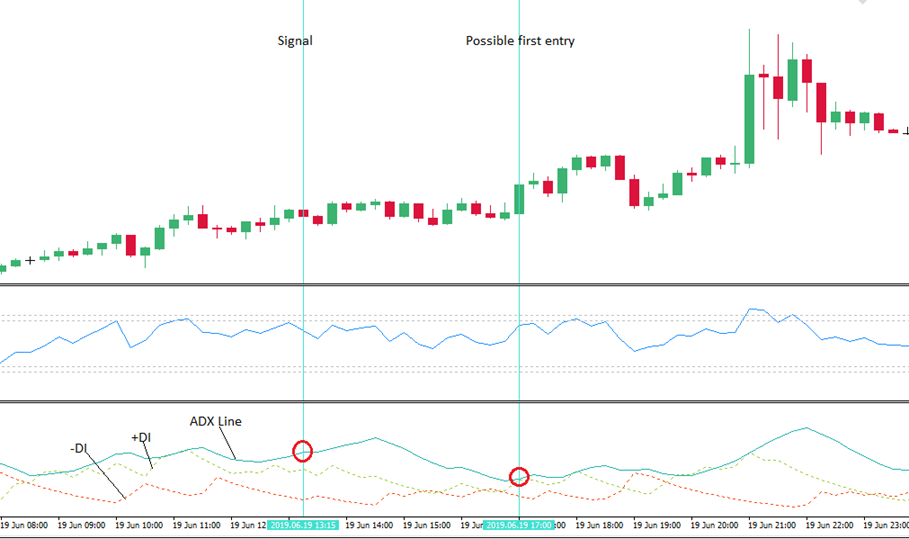
Task: Click the "19 Jun 10:00" axis label
Action: coord(139,525)
